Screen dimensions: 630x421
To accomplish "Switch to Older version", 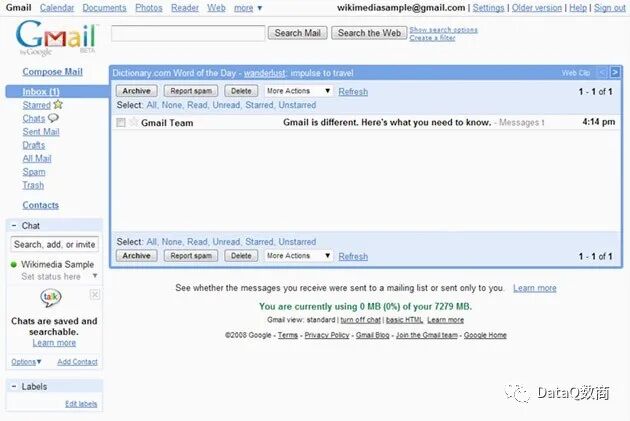I will pos(537,8).
